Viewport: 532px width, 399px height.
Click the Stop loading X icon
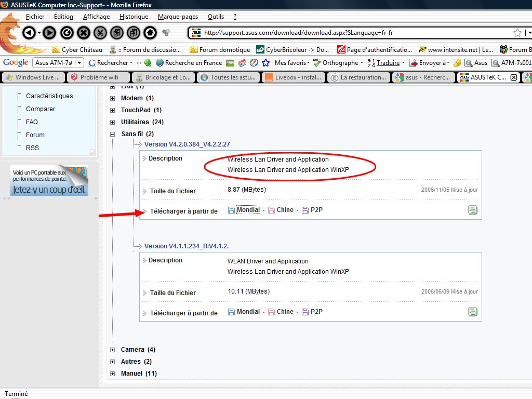(83, 33)
